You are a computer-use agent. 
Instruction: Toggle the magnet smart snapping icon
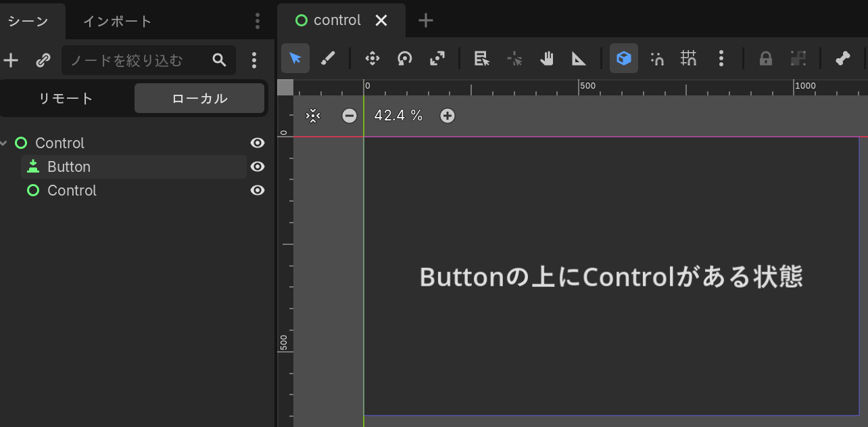coord(656,58)
